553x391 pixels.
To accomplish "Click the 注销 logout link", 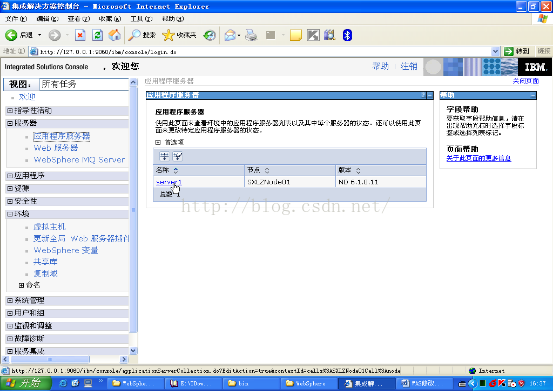I will click(x=409, y=66).
